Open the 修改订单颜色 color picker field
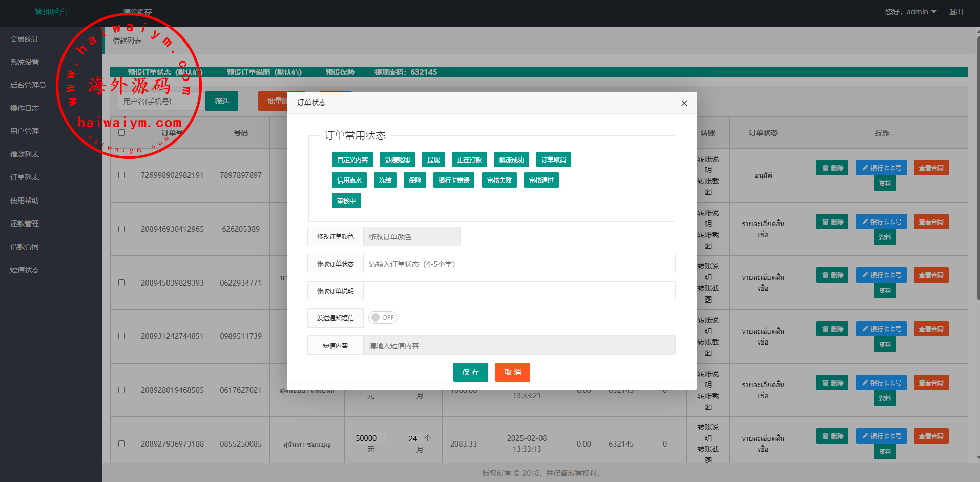This screenshot has height=482, width=980. [x=411, y=237]
